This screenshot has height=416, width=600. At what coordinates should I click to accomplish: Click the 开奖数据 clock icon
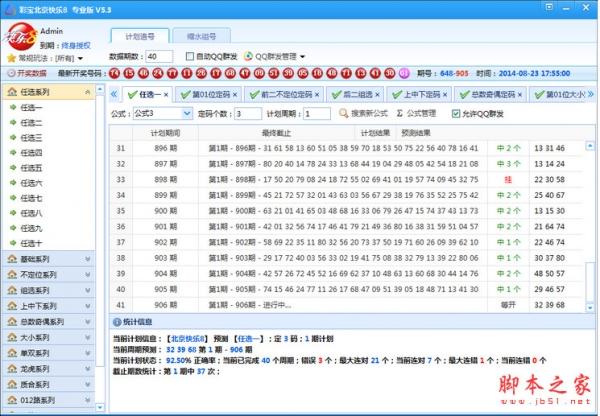click(x=11, y=73)
